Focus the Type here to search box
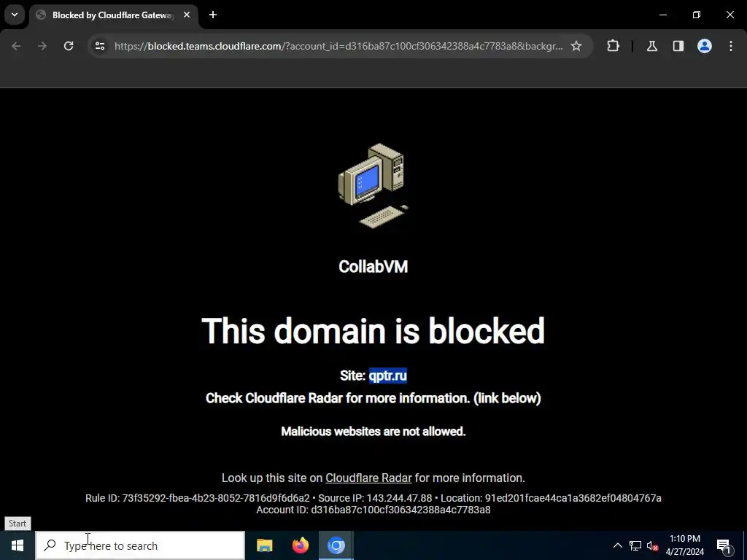Image resolution: width=747 pixels, height=560 pixels. 140,545
